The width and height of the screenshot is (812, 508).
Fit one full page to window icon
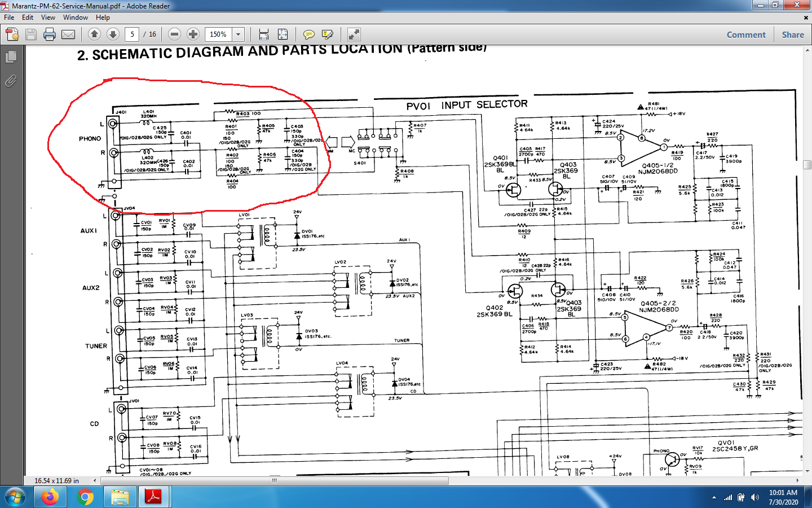pyautogui.click(x=283, y=34)
